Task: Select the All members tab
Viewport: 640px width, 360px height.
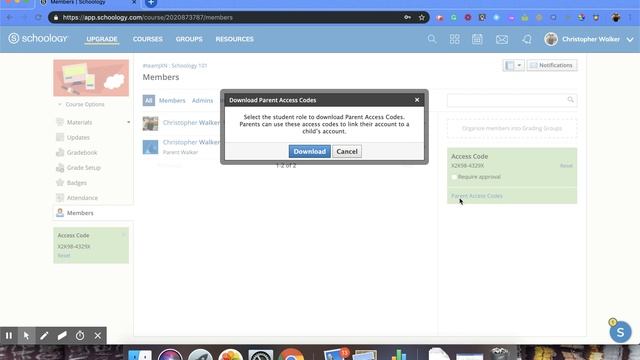Action: click(149, 100)
